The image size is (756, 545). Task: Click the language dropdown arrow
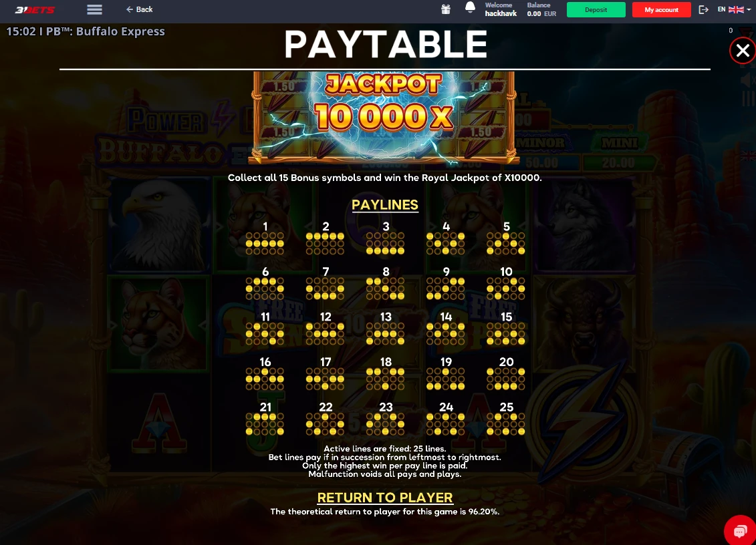click(x=749, y=9)
